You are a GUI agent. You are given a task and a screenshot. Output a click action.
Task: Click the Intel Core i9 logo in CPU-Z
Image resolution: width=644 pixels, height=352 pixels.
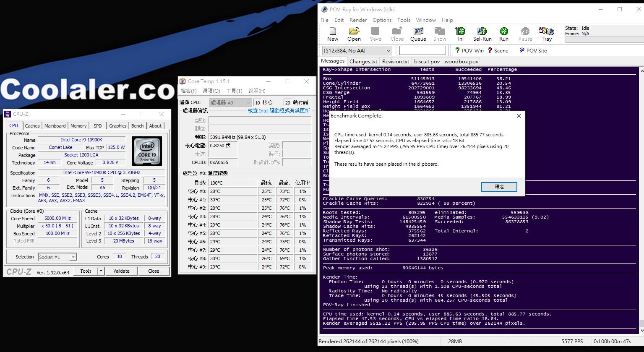point(147,151)
